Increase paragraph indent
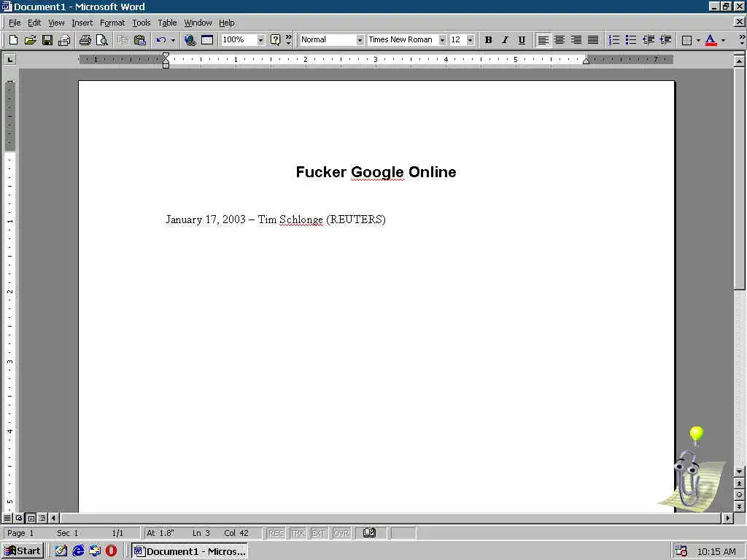This screenshot has width=747, height=560. point(665,40)
